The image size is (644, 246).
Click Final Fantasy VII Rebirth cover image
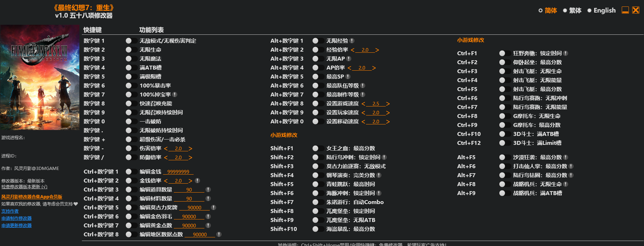pyautogui.click(x=40, y=77)
